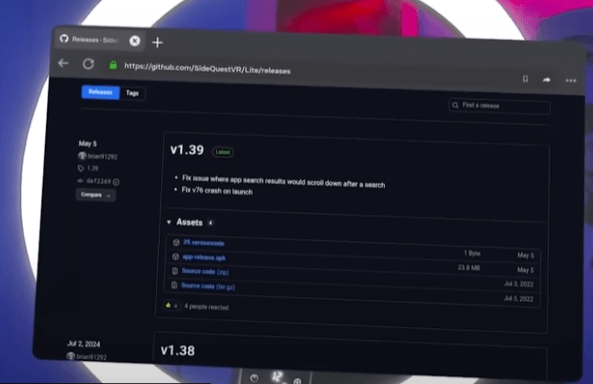Screen dimensions: 593x384
Task: Click the thumbs-up reaction button
Action: [x=171, y=305]
